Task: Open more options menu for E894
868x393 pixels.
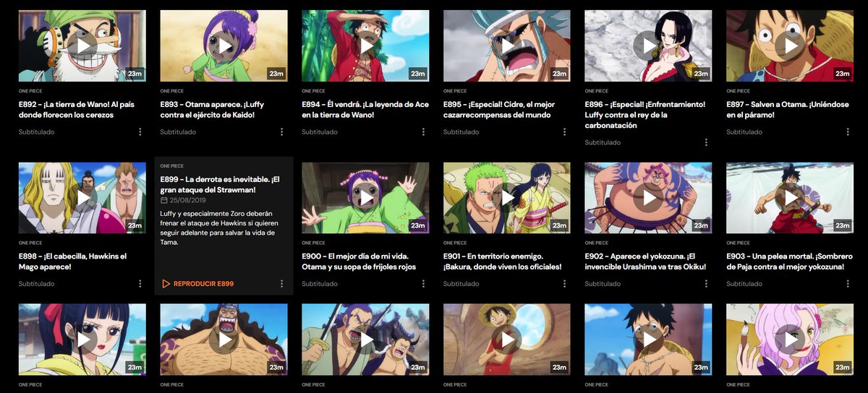Action: click(423, 132)
